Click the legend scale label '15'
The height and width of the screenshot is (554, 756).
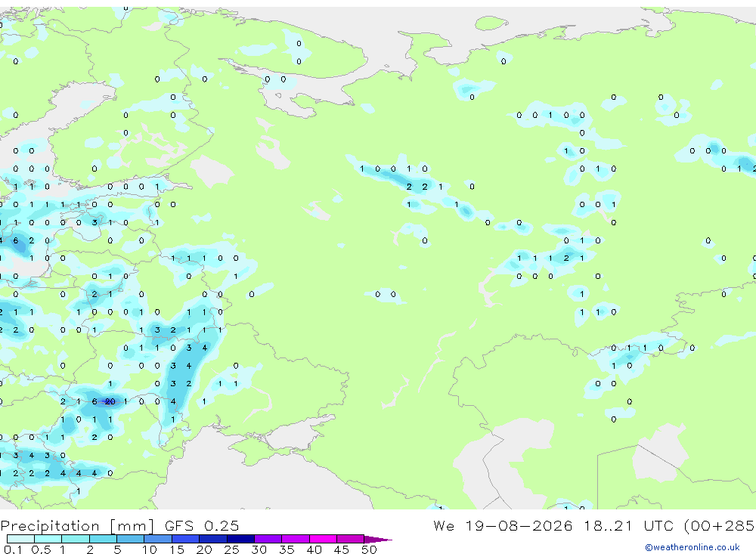pos(177,549)
